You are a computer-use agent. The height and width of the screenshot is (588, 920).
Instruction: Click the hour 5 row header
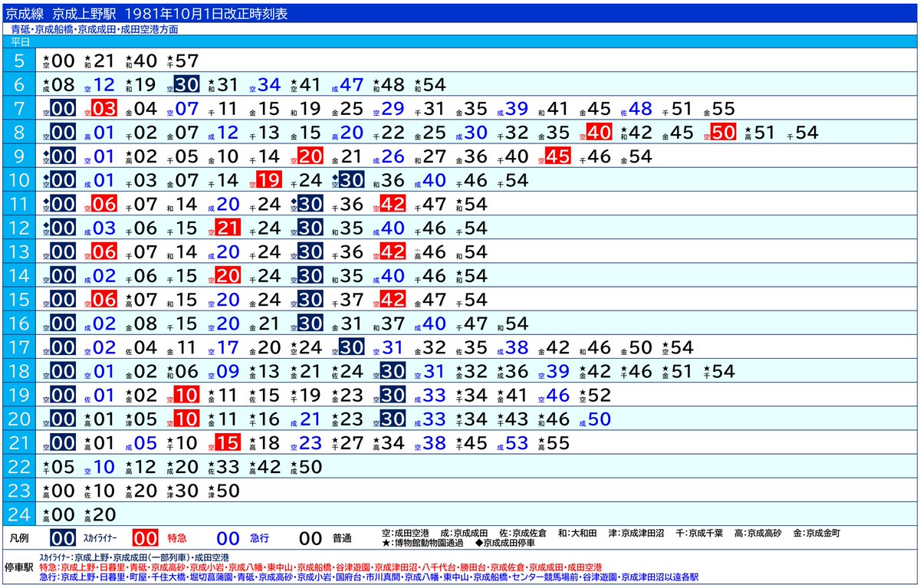click(x=19, y=61)
